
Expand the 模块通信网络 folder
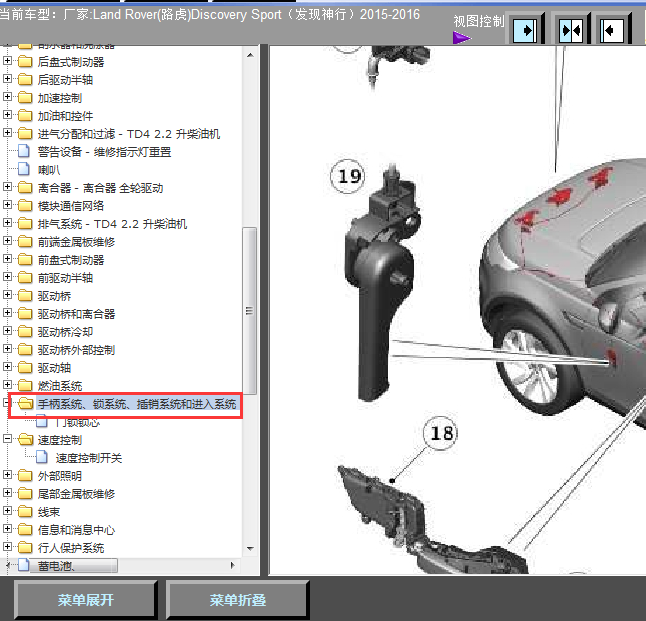click(x=7, y=204)
